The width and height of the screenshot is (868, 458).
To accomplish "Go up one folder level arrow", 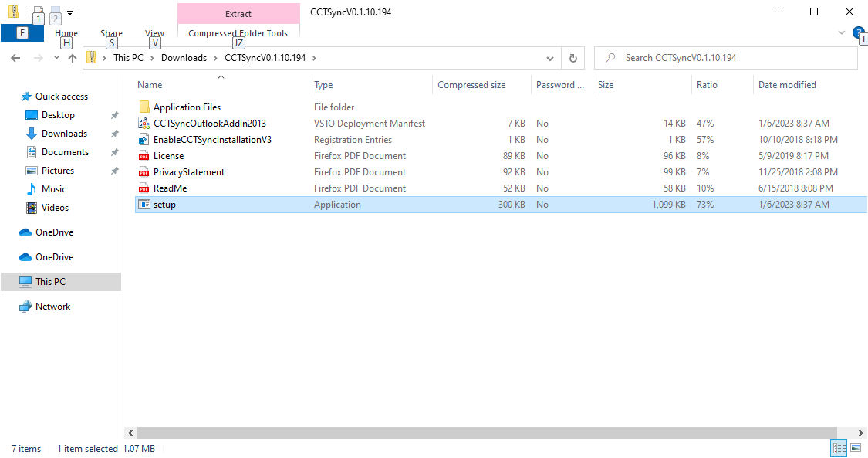I will pos(73,58).
